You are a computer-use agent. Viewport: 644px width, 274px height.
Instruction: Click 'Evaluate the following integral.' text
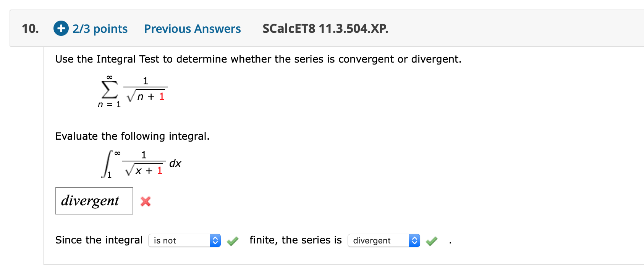point(133,136)
